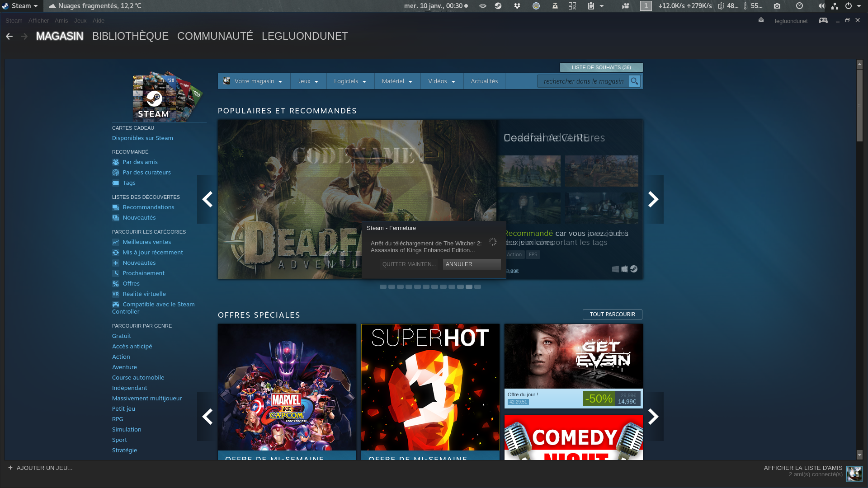Viewport: 868px width, 488px height.
Task: Show next item in Offres spéciales carousel
Action: coord(654,417)
